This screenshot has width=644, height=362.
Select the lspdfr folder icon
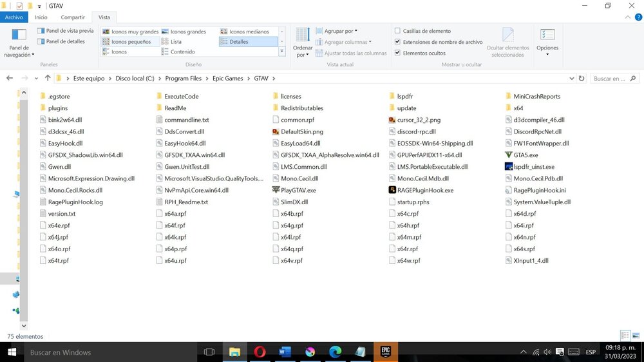(392, 96)
